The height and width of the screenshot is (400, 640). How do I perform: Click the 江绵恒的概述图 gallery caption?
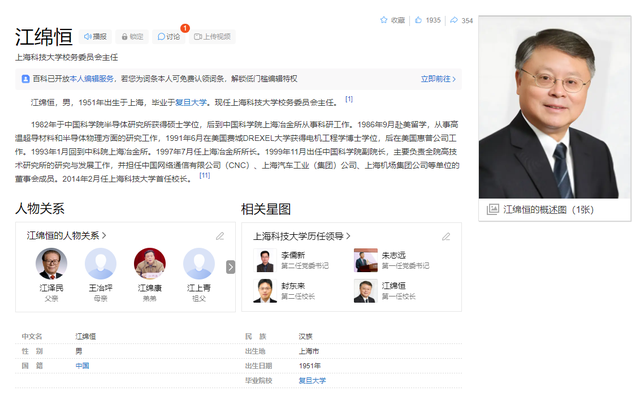point(548,210)
